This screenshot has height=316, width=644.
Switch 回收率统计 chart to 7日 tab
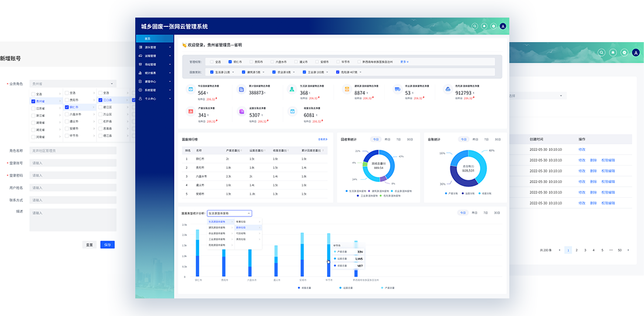coord(398,139)
